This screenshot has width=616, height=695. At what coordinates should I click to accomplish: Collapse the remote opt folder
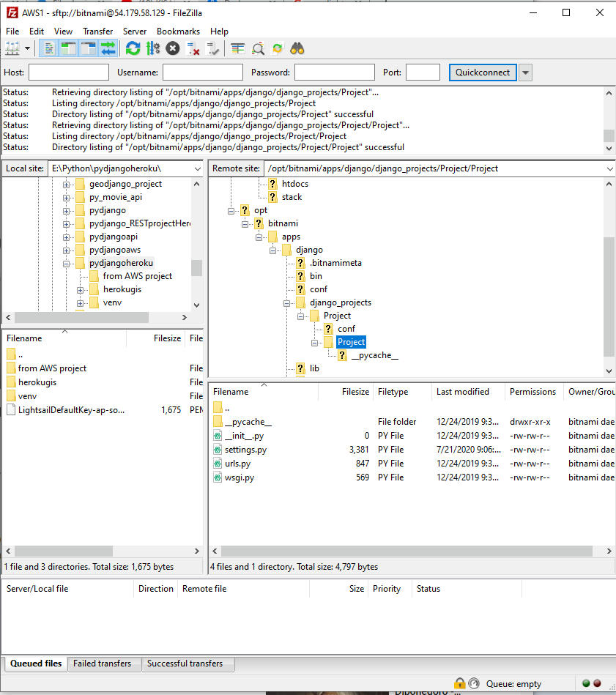(231, 211)
